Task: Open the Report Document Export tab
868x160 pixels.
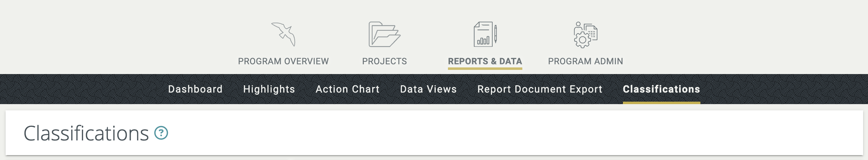Action: (x=540, y=89)
